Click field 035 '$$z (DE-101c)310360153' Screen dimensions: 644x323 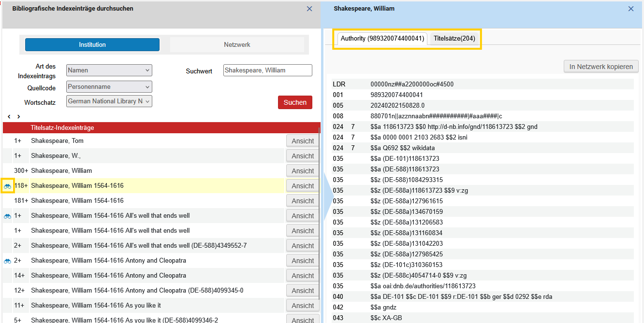[x=407, y=265]
